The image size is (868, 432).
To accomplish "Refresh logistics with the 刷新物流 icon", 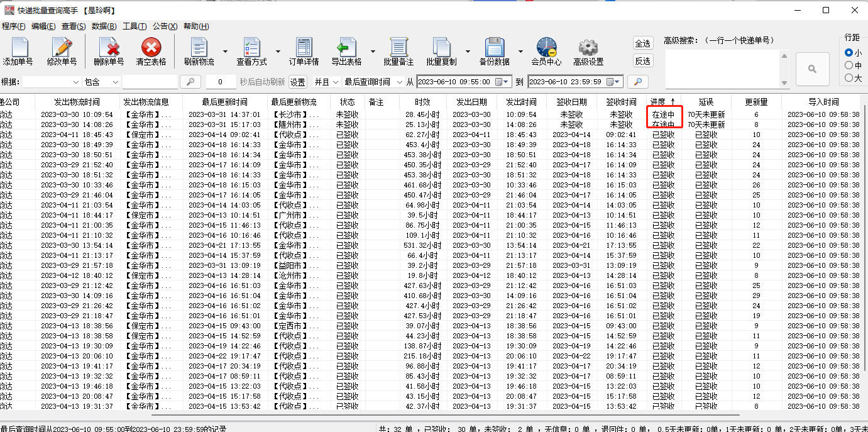I will 198,50.
